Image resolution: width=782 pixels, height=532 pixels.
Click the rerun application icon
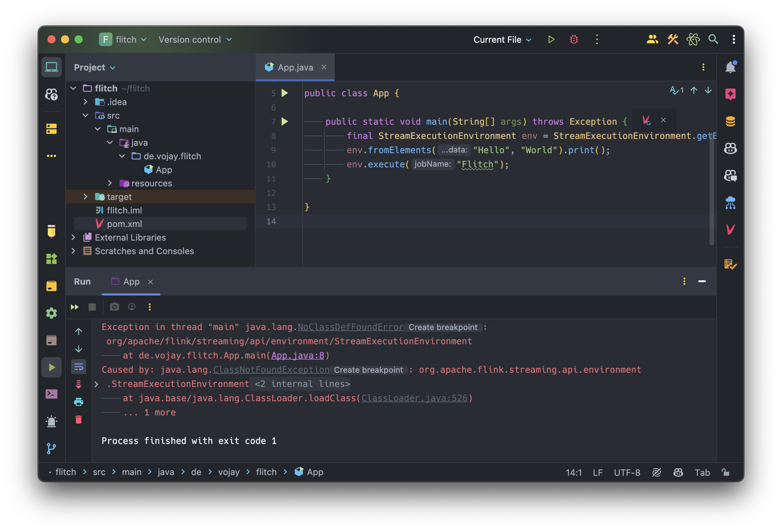[74, 306]
